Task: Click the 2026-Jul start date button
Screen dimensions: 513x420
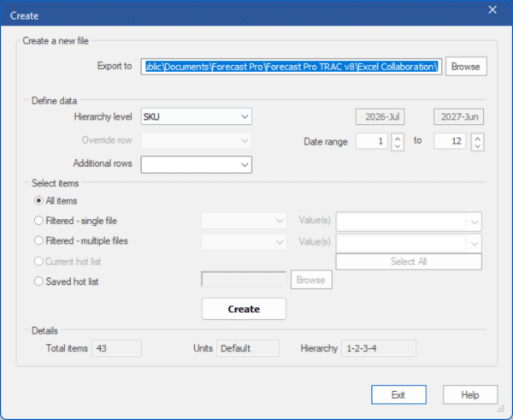Action: [380, 117]
